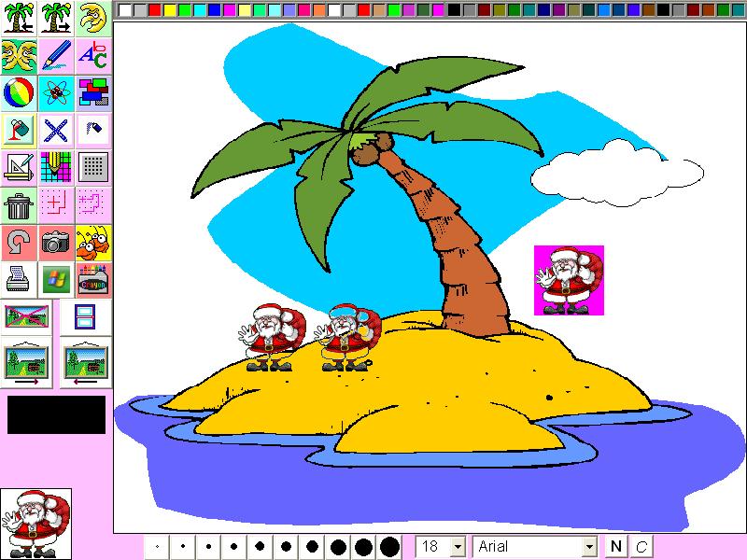Click the black current color box
The image size is (747, 560).
56,414
